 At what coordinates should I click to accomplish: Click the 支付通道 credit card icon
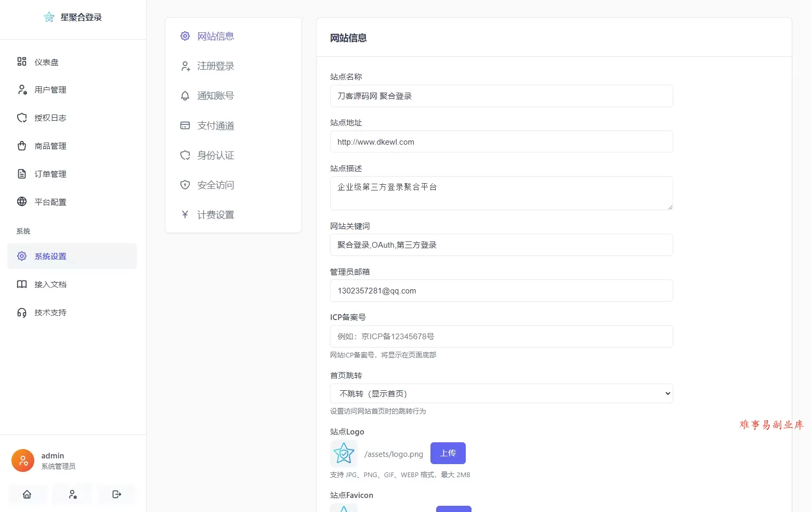point(185,125)
